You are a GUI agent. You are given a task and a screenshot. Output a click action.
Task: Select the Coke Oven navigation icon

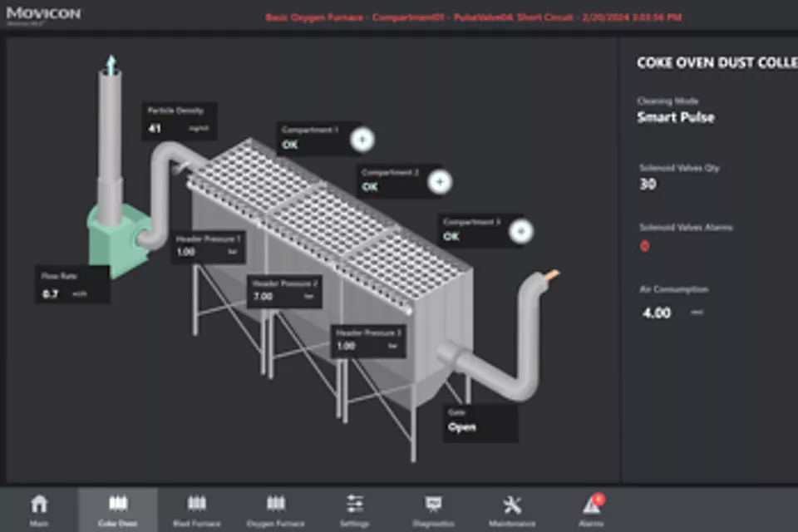coord(118,505)
